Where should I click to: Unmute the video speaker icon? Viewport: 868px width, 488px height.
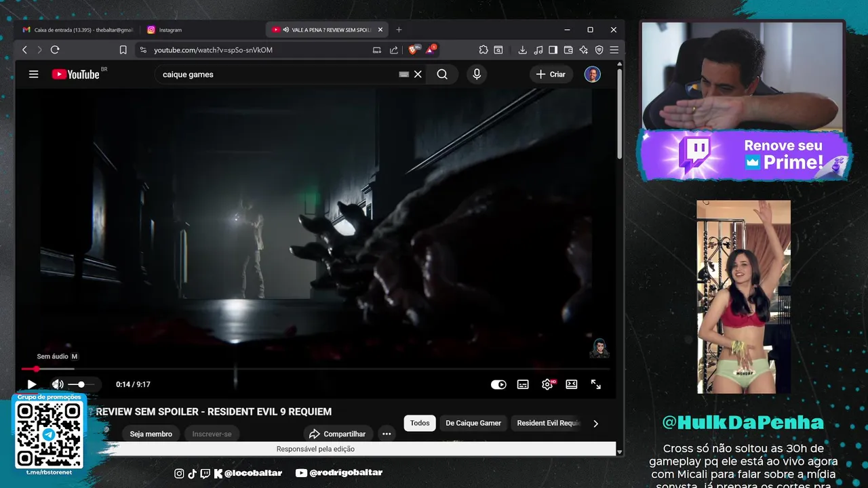[x=58, y=384]
